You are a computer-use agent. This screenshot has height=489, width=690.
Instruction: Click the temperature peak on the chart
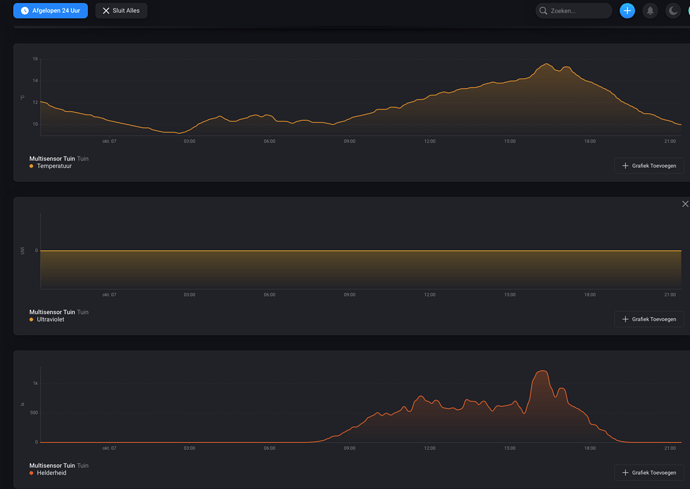(547, 64)
